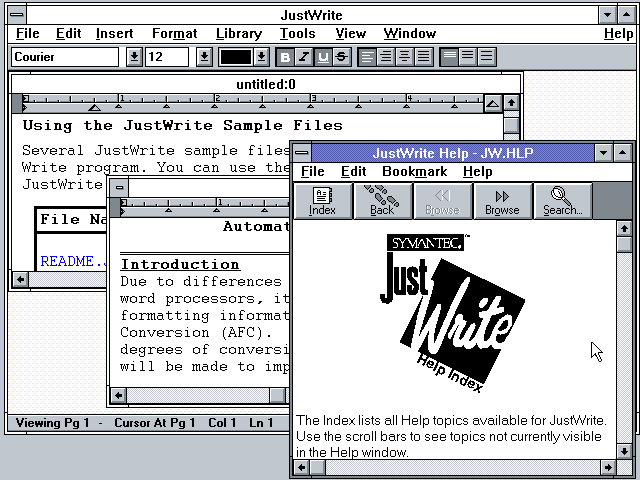This screenshot has height=480, width=640.
Task: Click the forward Browse button in Help
Action: (502, 201)
